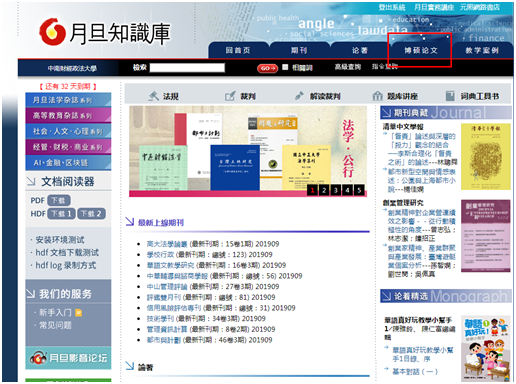Open hdf log 录制方式 link
Viewport: 516px width, 384px height.
pyautogui.click(x=66, y=265)
